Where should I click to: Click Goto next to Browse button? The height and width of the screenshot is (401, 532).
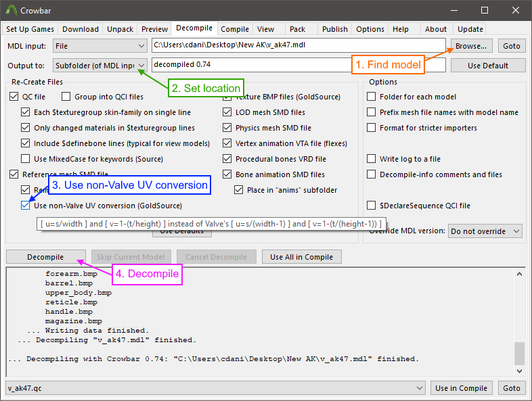pos(512,46)
